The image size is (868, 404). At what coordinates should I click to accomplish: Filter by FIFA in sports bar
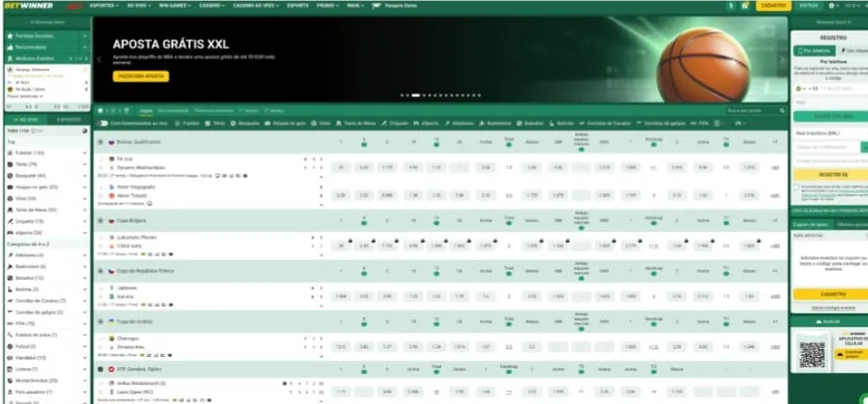700,123
